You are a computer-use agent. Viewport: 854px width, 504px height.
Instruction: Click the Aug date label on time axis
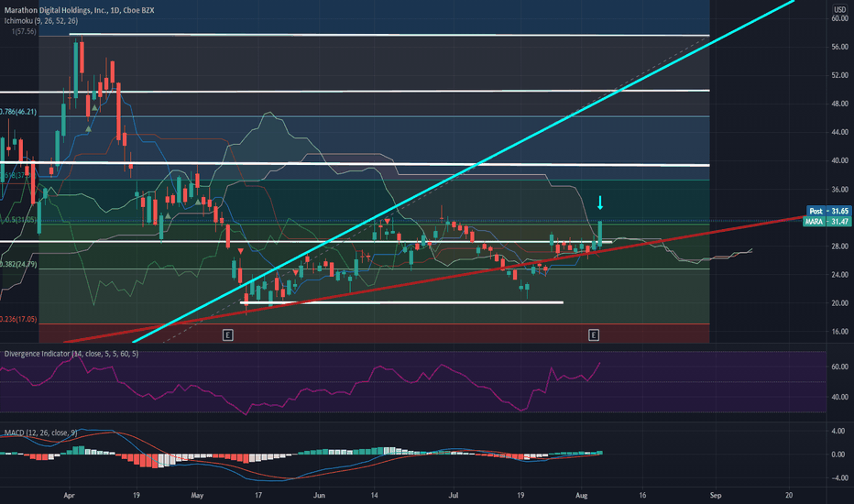[x=582, y=495]
